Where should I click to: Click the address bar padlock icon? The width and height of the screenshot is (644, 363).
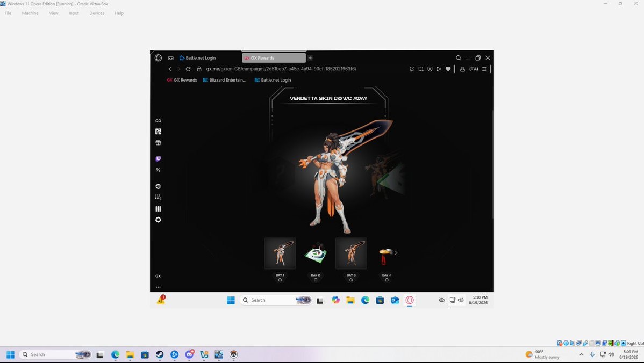(x=199, y=69)
